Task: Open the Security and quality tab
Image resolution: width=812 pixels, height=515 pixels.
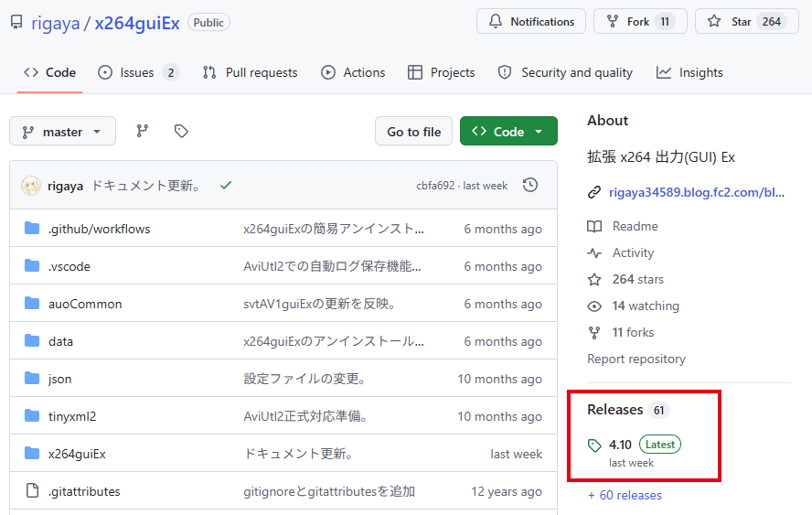Action: [565, 72]
